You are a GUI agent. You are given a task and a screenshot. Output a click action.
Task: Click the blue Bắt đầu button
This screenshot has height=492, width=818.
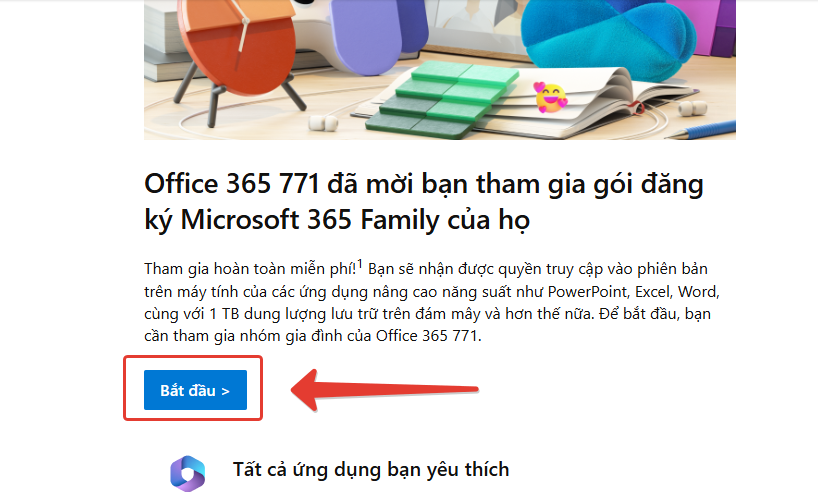pyautogui.click(x=195, y=390)
